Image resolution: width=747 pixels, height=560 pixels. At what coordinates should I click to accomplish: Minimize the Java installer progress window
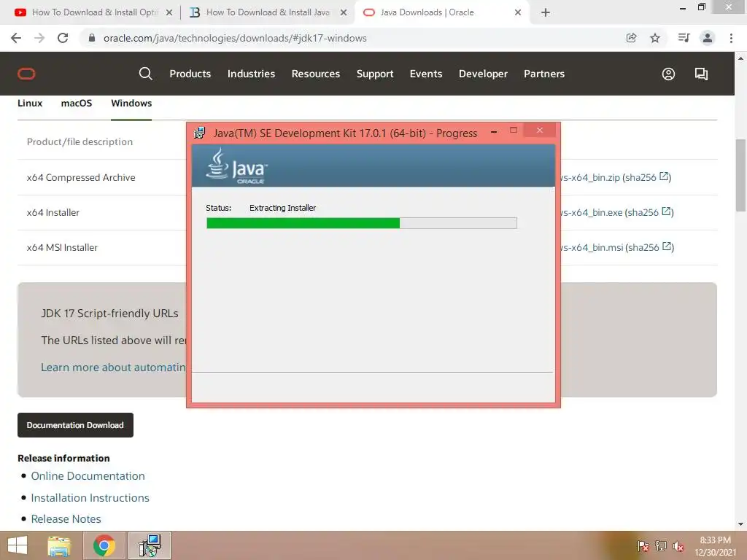coord(494,131)
